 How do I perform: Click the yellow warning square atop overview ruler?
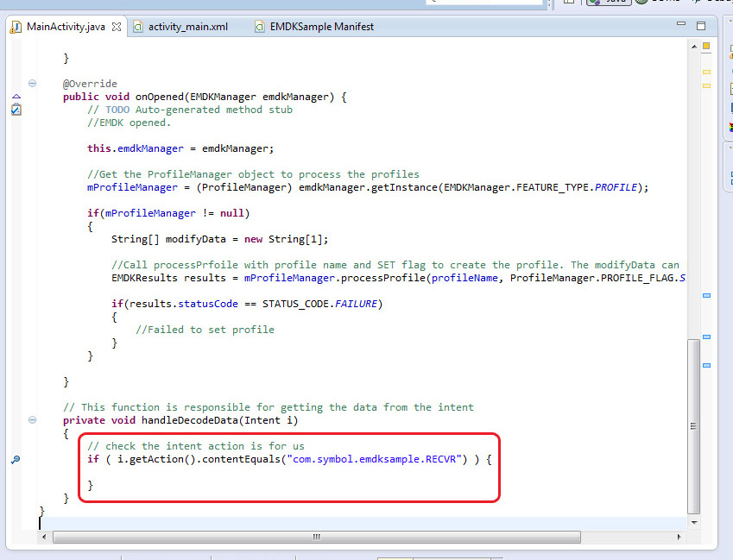pyautogui.click(x=706, y=46)
